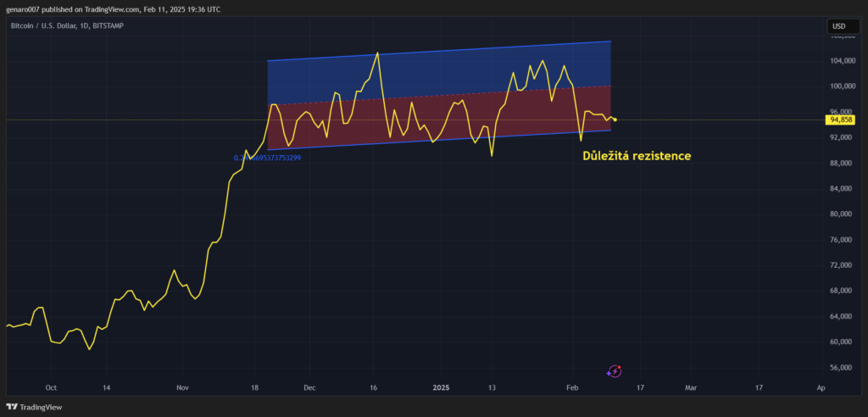Viewport: 868px width, 417px height.
Task: Click the Dec label on the time axis
Action: point(309,387)
